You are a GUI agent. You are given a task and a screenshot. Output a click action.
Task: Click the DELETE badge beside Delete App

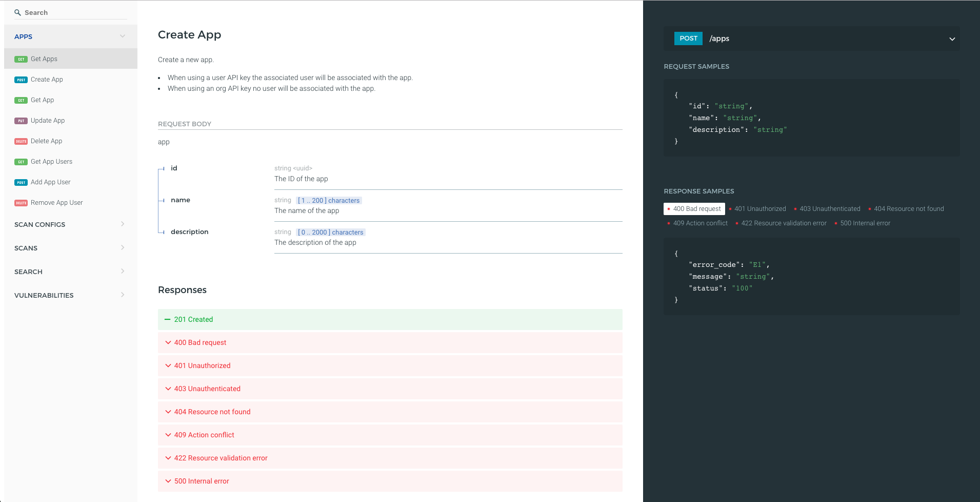pyautogui.click(x=21, y=141)
